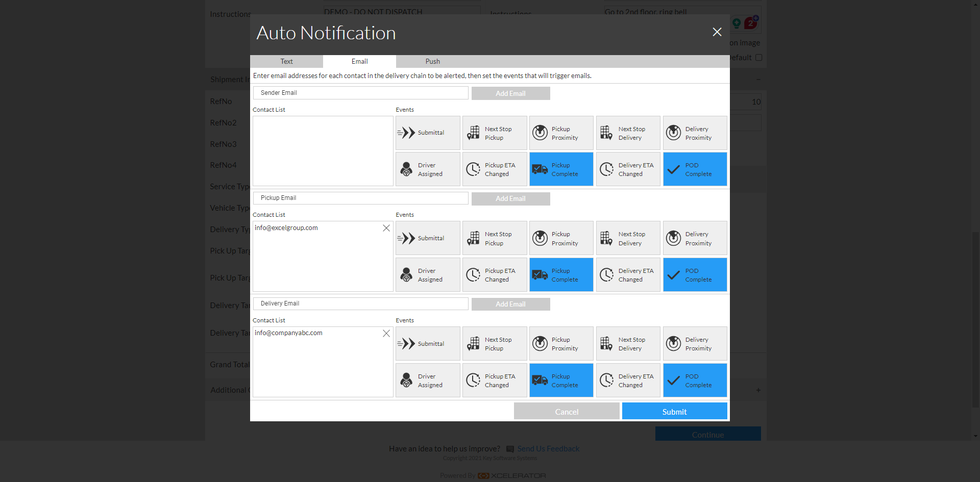Toggle Submittal event for Sender Email
The height and width of the screenshot is (482, 980).
(428, 133)
